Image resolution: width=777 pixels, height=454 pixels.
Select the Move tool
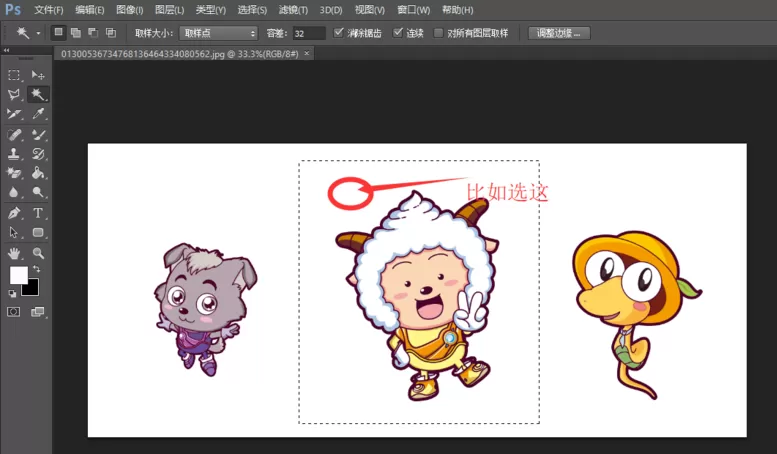(x=38, y=75)
